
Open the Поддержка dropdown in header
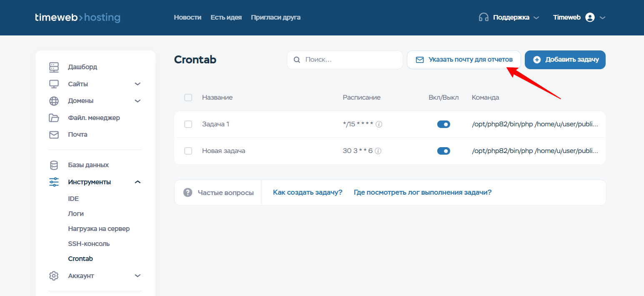tap(511, 18)
